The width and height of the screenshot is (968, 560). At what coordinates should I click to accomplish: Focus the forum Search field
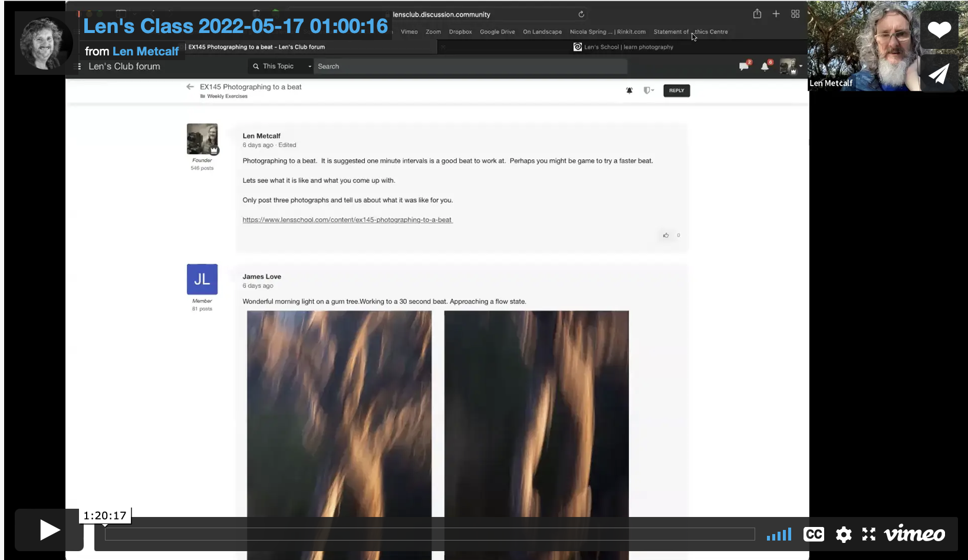[470, 67]
